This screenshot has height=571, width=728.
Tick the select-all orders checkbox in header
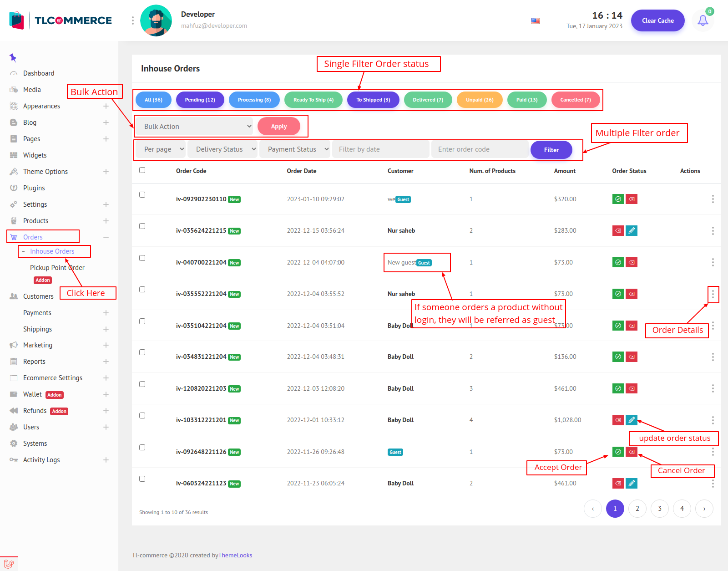(142, 170)
